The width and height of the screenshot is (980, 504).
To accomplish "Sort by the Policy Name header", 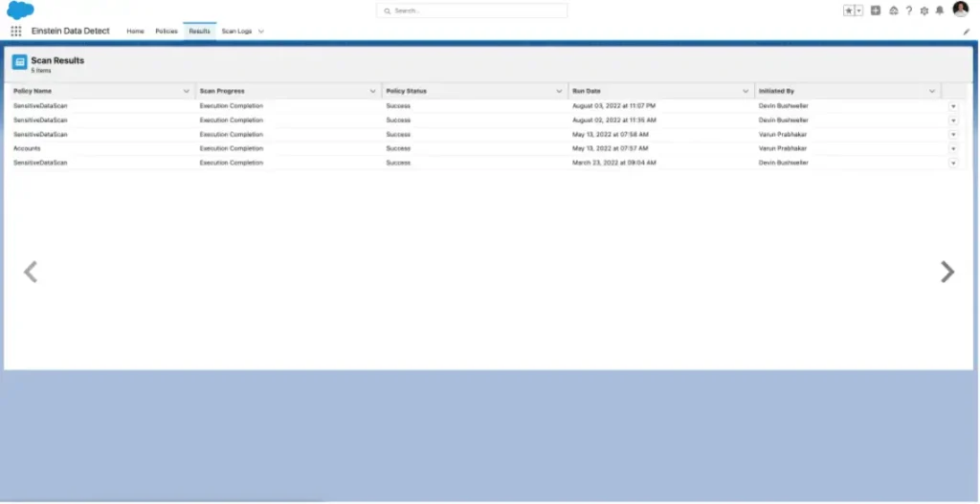I will coord(33,91).
